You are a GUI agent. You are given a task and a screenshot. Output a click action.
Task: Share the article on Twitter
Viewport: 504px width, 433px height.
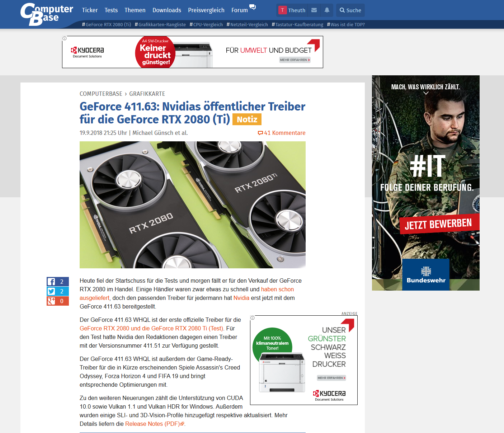58,291
